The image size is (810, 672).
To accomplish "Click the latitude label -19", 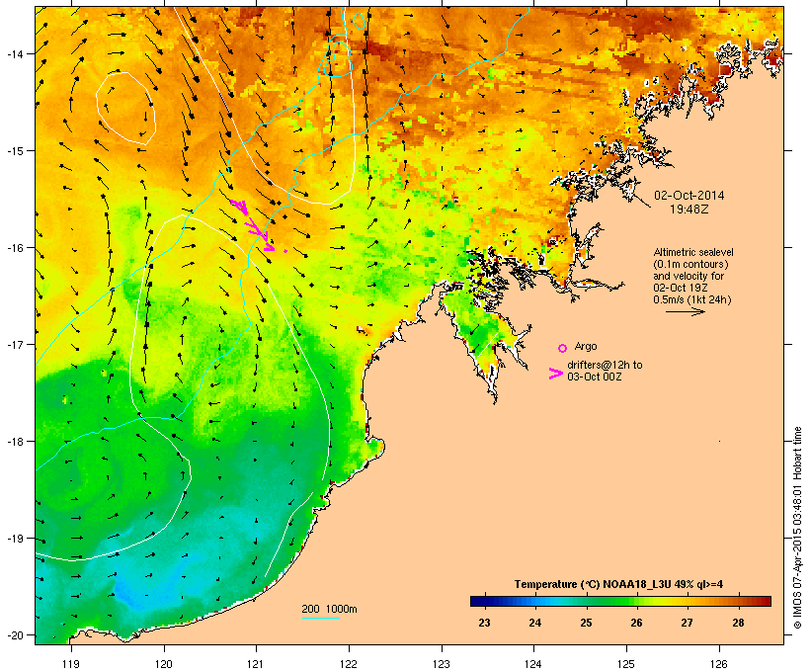I will coord(14,539).
